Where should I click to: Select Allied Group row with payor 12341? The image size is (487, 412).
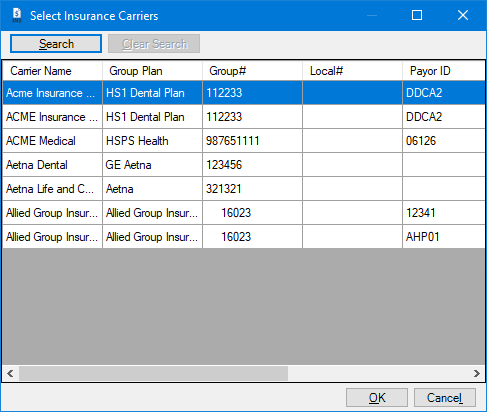244,213
